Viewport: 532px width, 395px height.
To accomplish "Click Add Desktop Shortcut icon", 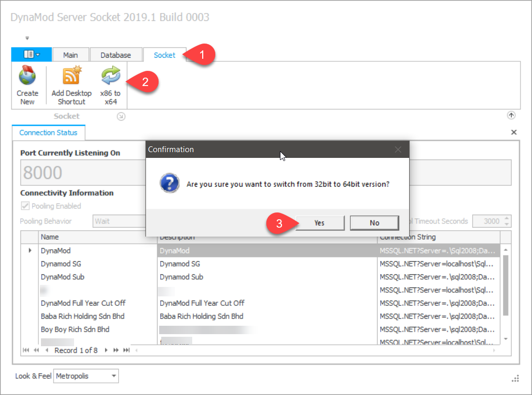I will tap(71, 75).
